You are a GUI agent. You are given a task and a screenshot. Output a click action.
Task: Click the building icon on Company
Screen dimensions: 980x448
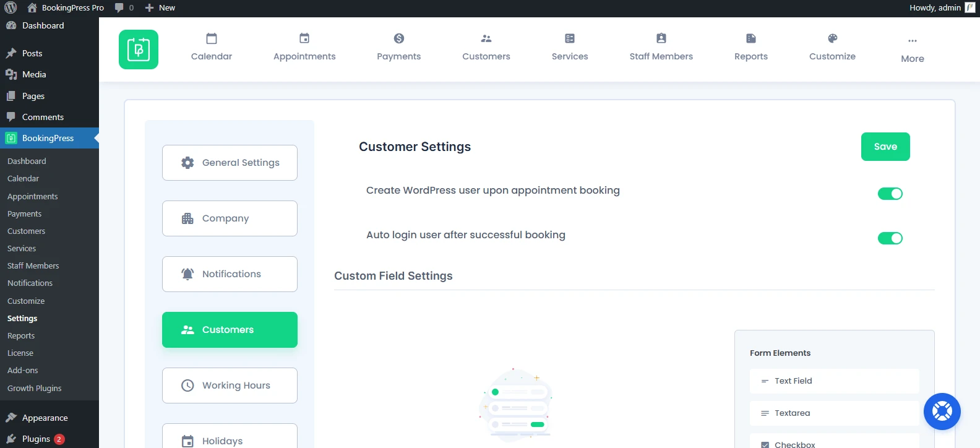187,218
